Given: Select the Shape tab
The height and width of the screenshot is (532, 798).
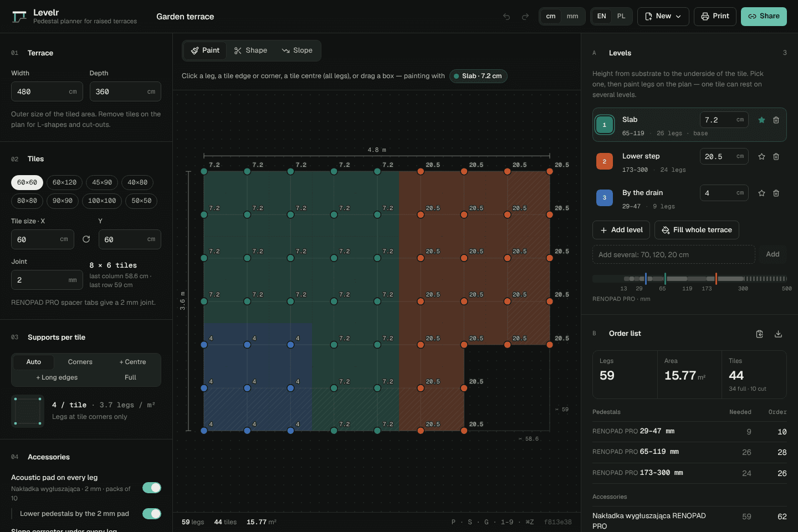Looking at the screenshot, I should click(x=250, y=50).
